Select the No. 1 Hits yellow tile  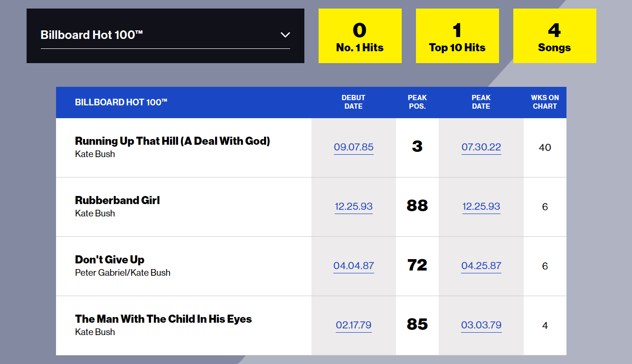[360, 36]
